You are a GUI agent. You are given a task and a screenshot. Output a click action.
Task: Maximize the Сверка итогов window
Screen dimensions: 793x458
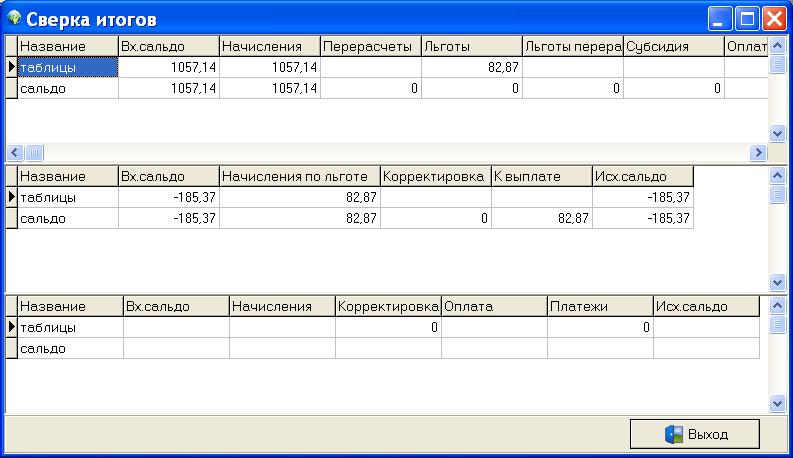coord(747,18)
